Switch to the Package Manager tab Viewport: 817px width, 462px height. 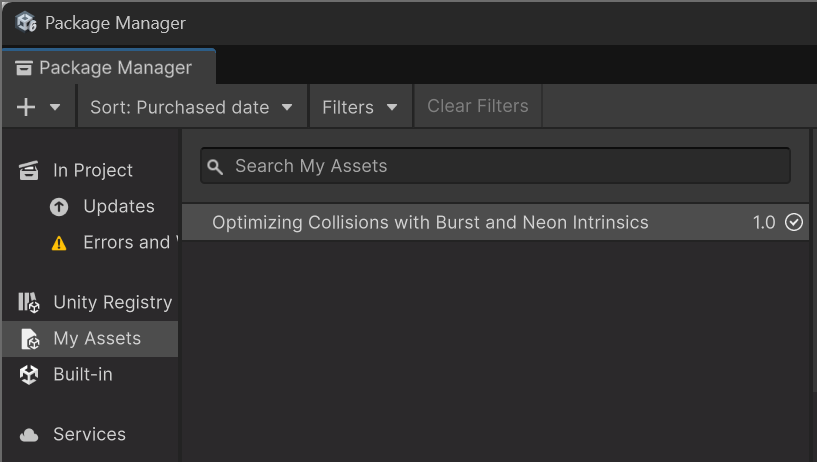pyautogui.click(x=109, y=67)
